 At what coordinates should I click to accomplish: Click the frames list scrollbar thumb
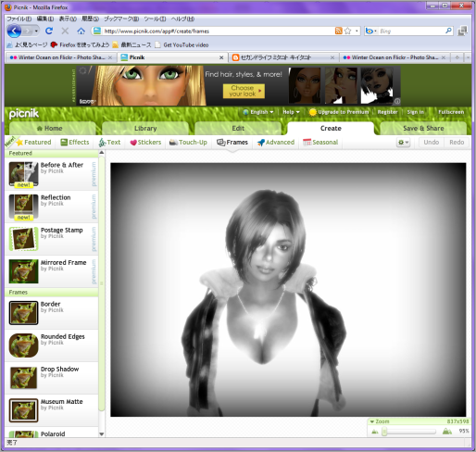coord(102,284)
